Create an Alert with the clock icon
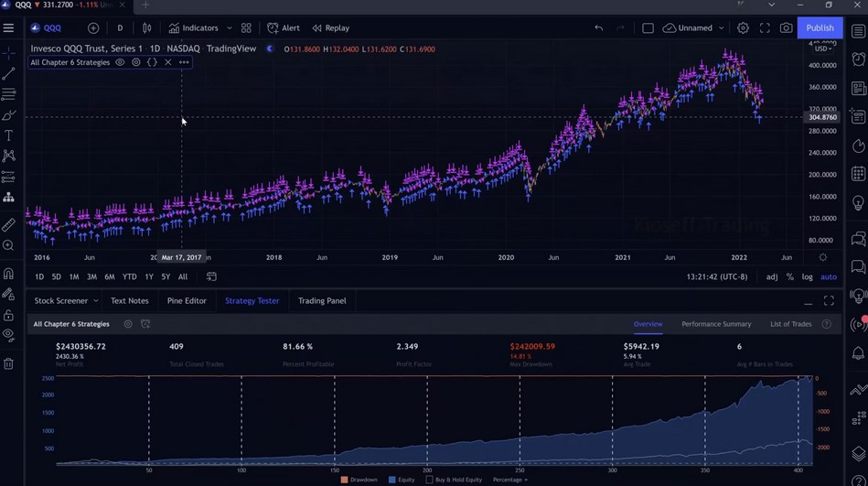The height and width of the screenshot is (486, 868). (283, 28)
